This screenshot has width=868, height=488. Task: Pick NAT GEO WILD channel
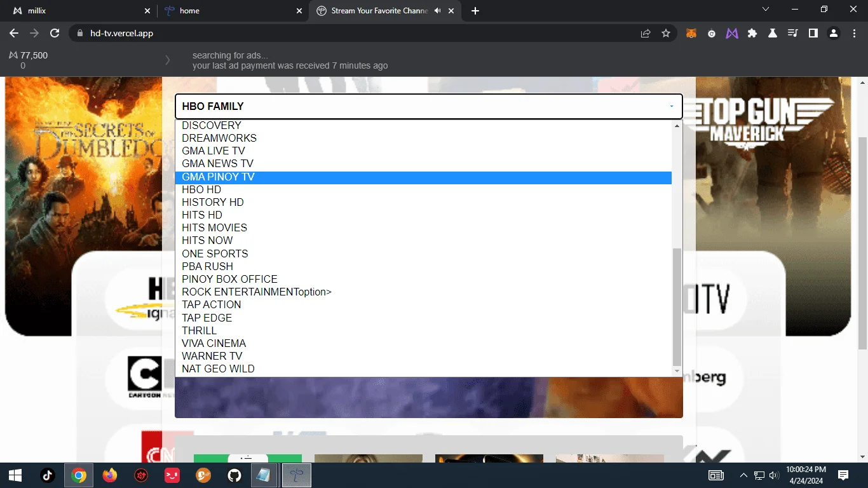coord(423,369)
